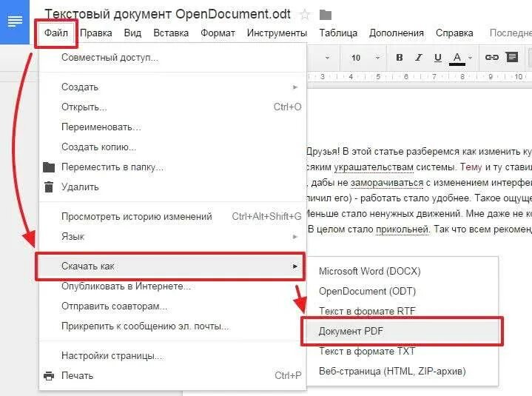Screen dimensions: 532x396
Task: Open the text color picker
Action: [457, 58]
